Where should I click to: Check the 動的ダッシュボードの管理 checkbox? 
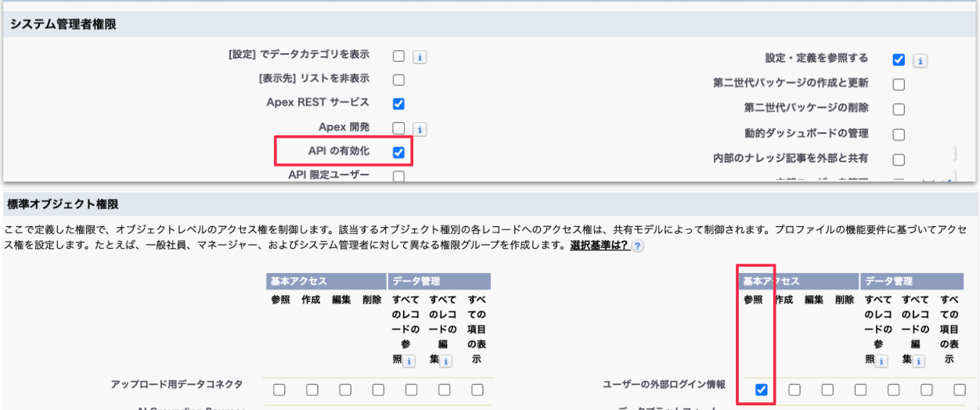[899, 135]
